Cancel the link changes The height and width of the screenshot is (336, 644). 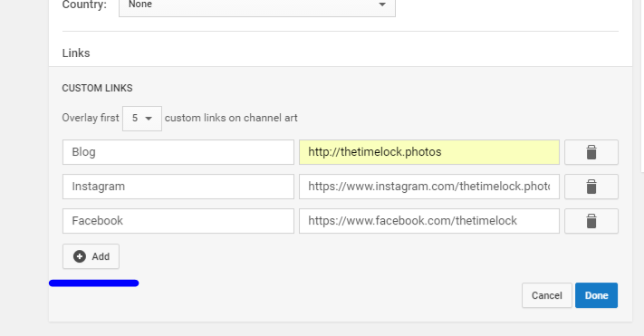coord(547,295)
